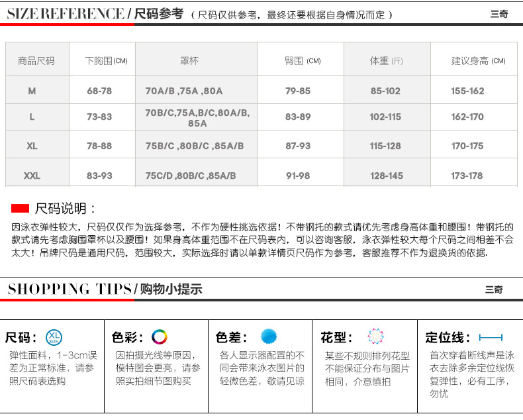
Task: Select the M size row label
Action: [32, 91]
